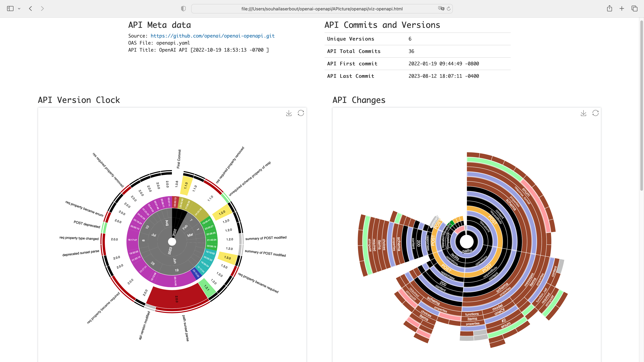Click the API Last Commit date value

tap(443, 76)
